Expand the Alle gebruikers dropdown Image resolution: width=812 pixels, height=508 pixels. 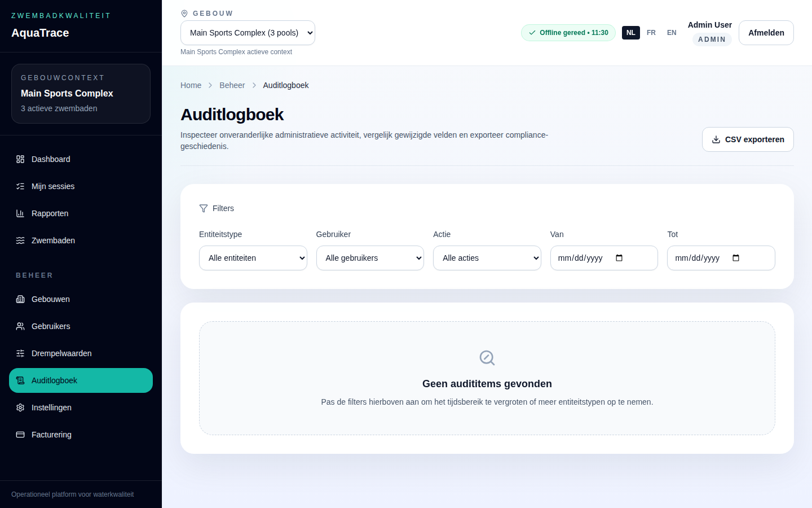pos(370,258)
